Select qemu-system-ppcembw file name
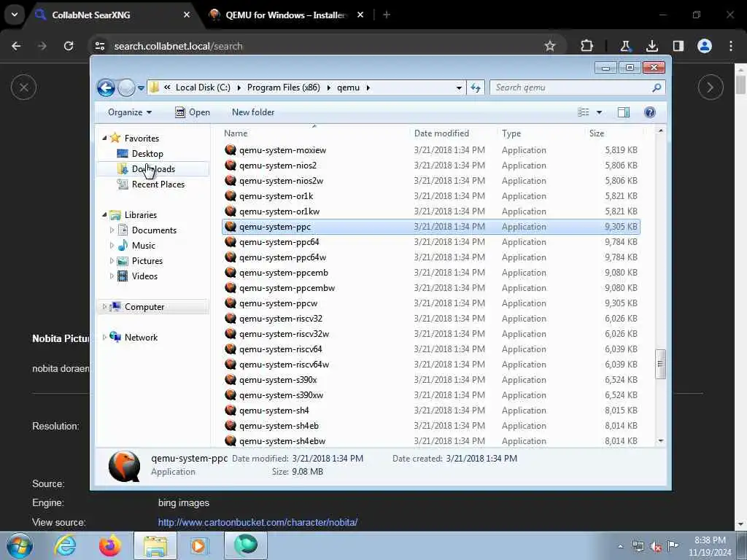The width and height of the screenshot is (747, 560). 287,288
